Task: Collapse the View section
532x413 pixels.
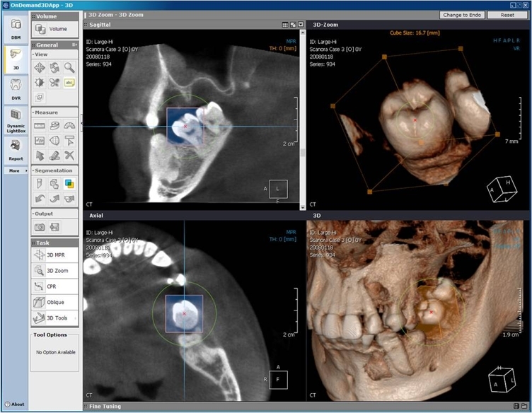Action: click(x=33, y=54)
